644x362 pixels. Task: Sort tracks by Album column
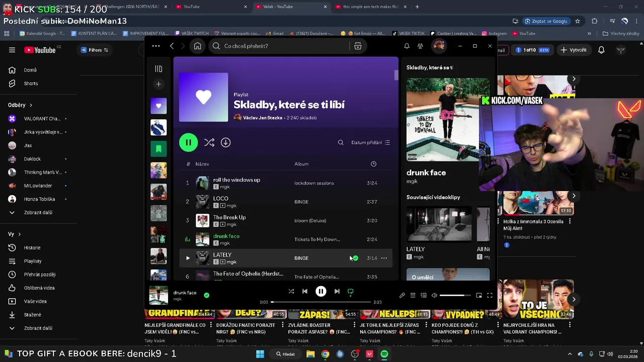pyautogui.click(x=301, y=164)
